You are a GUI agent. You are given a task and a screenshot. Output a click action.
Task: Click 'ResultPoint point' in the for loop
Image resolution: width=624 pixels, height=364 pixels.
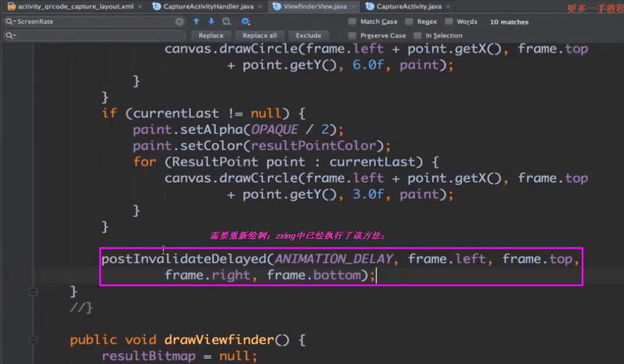coord(238,162)
